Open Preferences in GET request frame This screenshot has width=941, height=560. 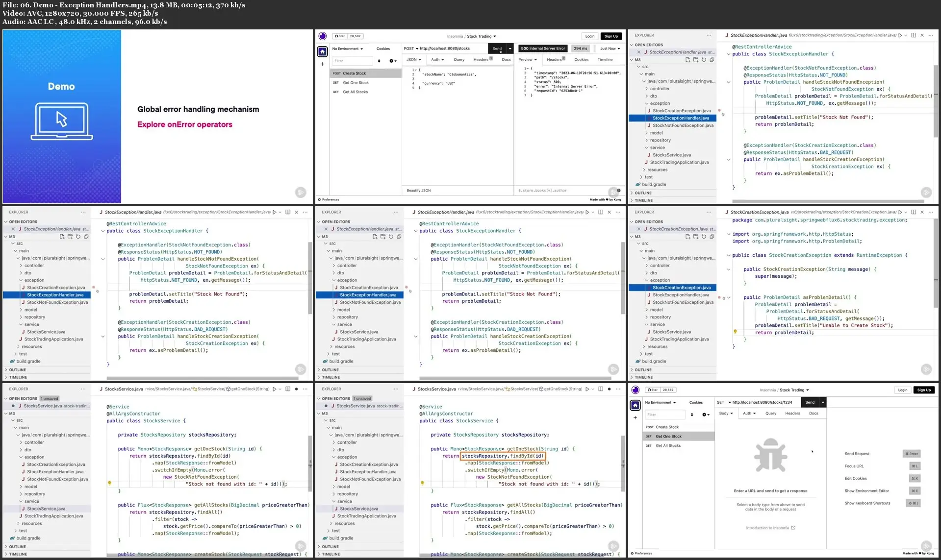641,553
